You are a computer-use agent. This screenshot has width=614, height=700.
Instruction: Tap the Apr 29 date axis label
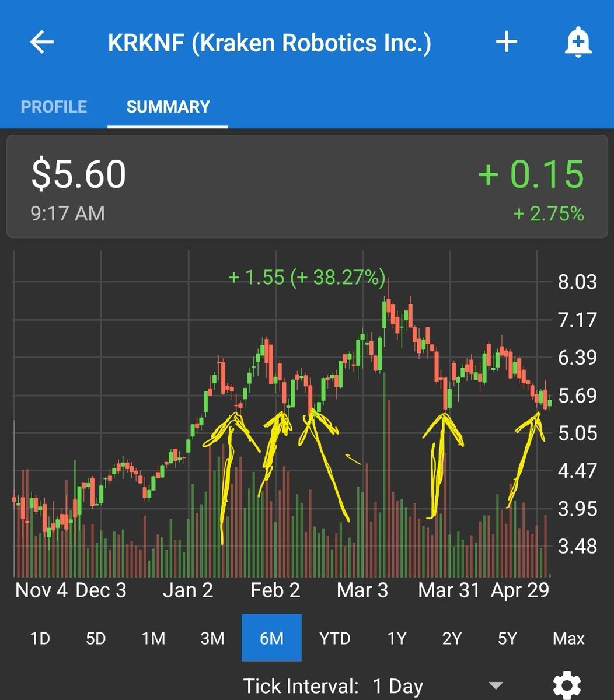(520, 590)
